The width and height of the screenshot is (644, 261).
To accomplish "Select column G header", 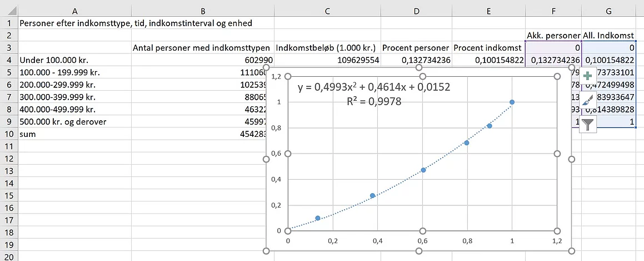I will [x=609, y=11].
